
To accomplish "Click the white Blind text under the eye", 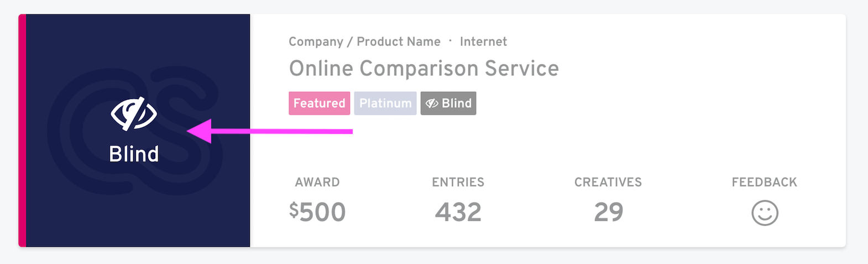I will pos(134,154).
